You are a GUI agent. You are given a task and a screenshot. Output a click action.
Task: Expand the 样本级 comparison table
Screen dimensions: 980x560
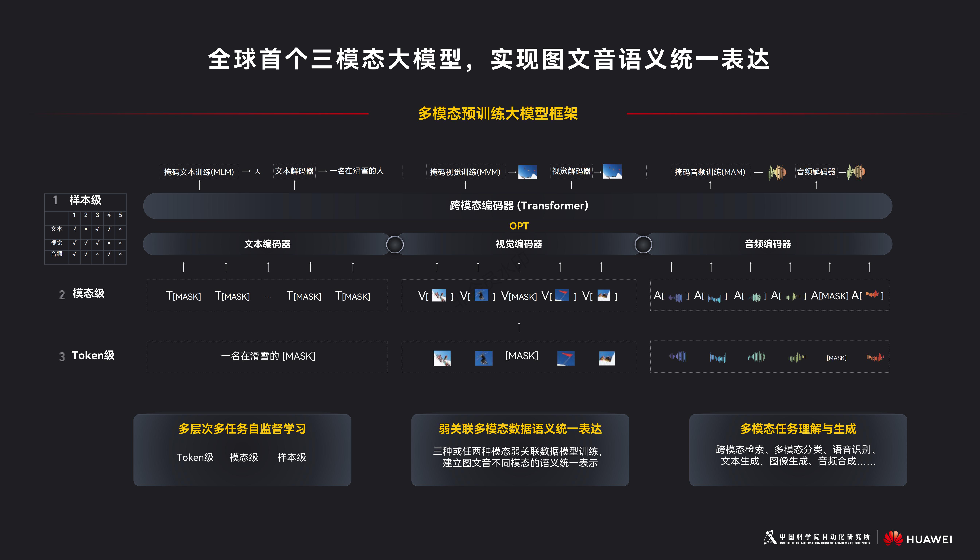(x=85, y=200)
